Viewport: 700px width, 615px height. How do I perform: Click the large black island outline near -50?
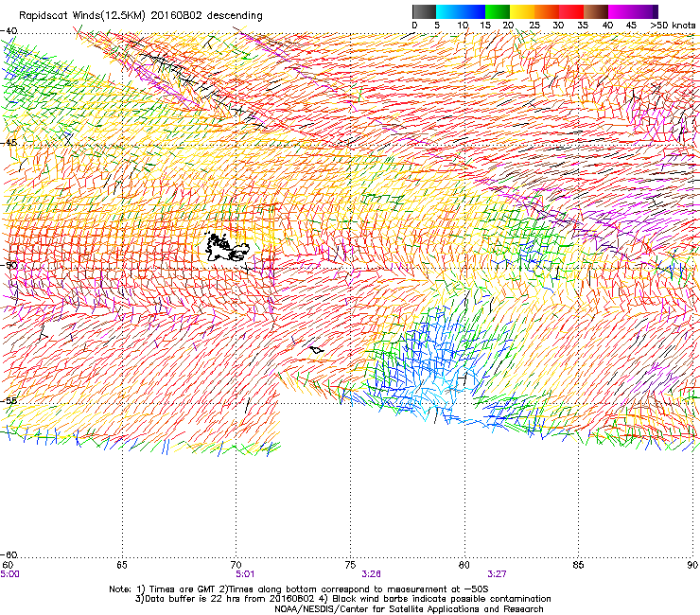click(x=227, y=247)
